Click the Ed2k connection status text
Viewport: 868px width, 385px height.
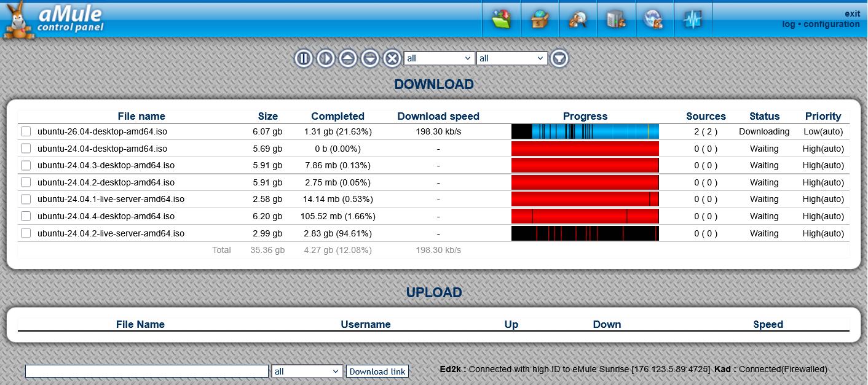(x=575, y=369)
